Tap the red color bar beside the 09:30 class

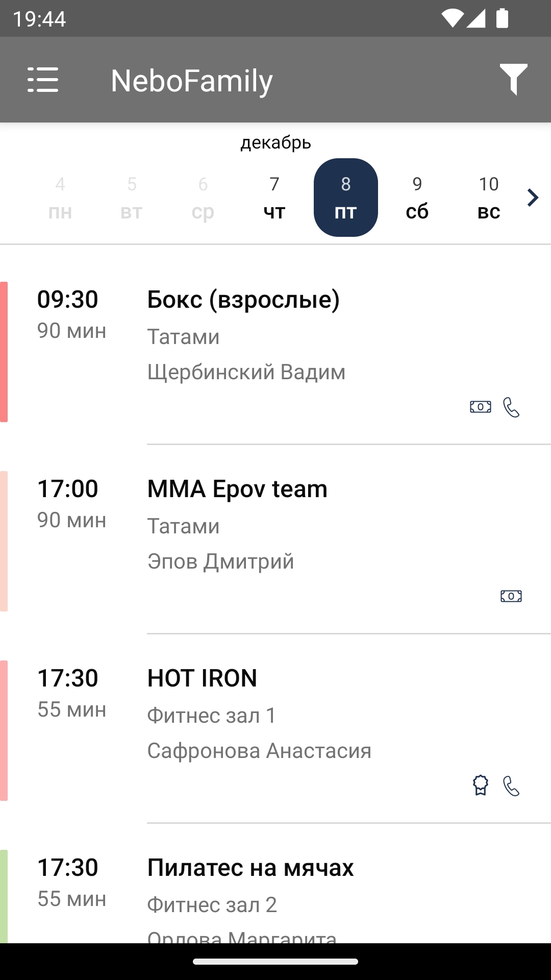(x=4, y=352)
